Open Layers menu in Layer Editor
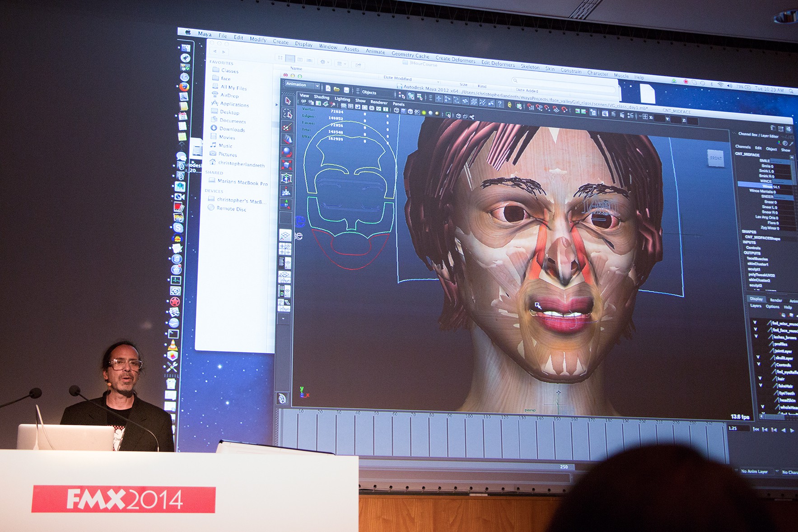This screenshot has width=798, height=532. click(756, 306)
